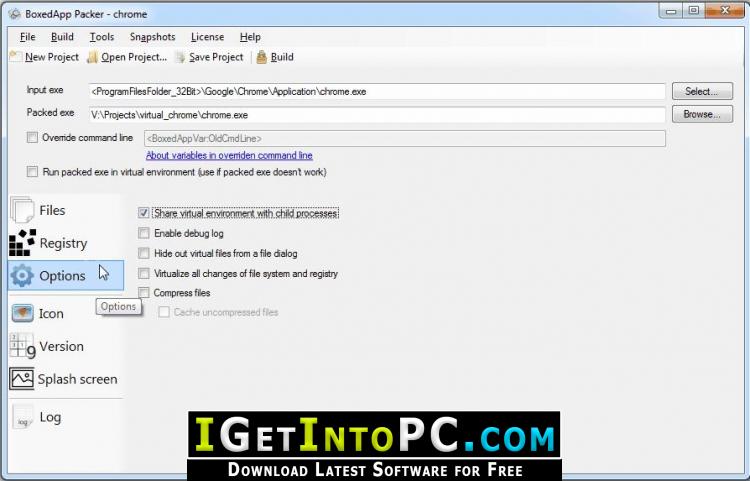Enable Override command line checkbox
The width and height of the screenshot is (750, 481).
(x=32, y=138)
